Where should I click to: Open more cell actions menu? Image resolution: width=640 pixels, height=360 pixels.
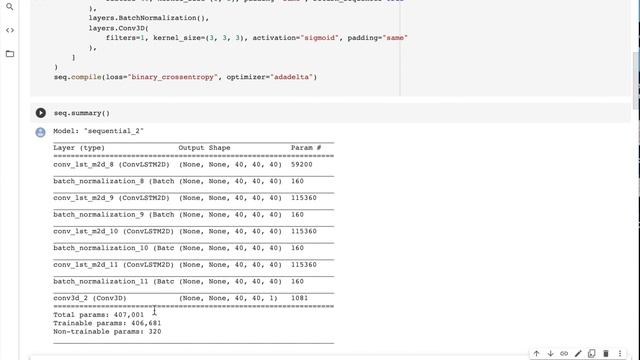(x=620, y=353)
